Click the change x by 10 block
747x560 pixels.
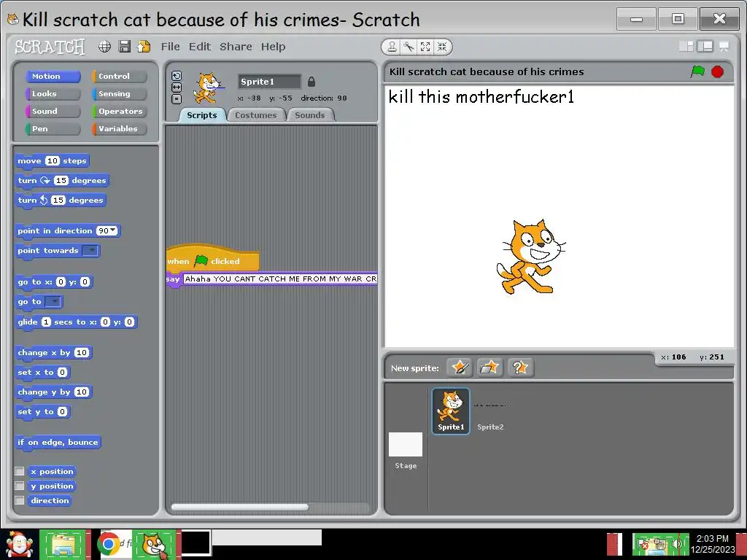53,353
